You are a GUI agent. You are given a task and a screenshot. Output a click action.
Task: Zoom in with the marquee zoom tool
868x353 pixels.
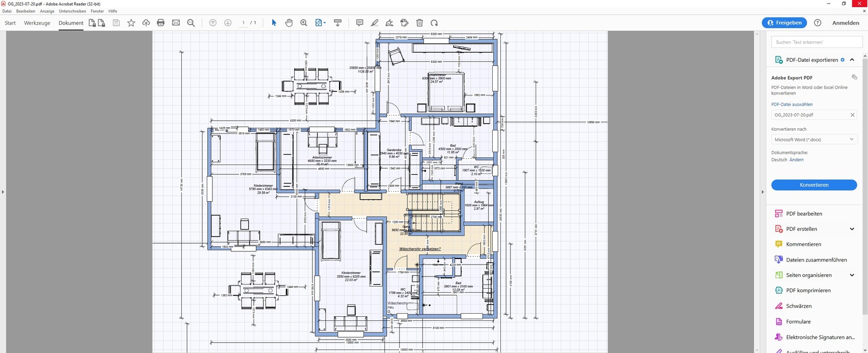point(304,23)
